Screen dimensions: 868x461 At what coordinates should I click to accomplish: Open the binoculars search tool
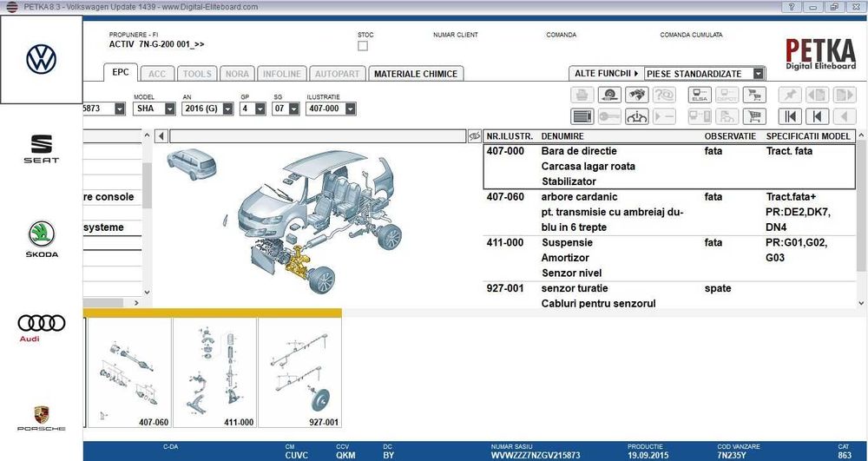[x=636, y=95]
